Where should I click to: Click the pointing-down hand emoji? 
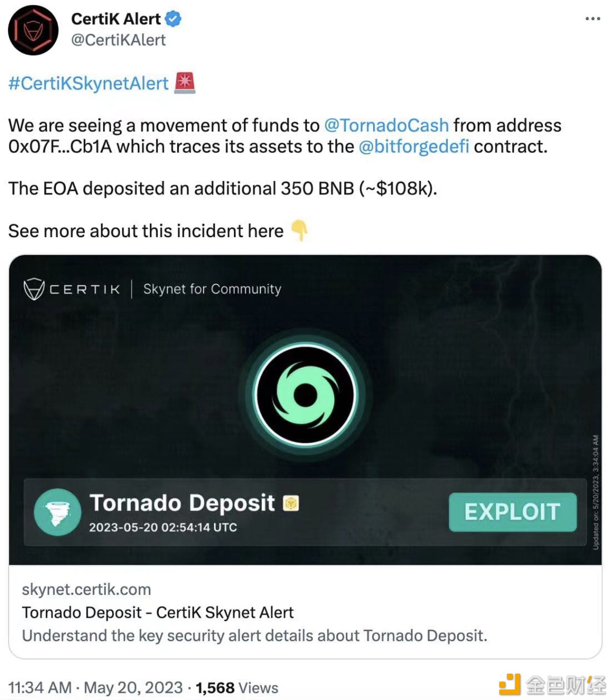[x=299, y=230]
